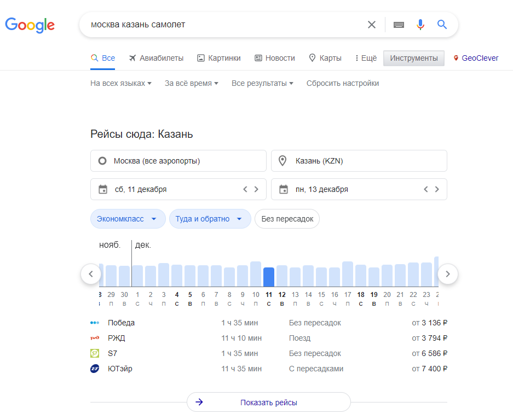Click the destination pin icon
The height and width of the screenshot is (420, 513).
[283, 161]
